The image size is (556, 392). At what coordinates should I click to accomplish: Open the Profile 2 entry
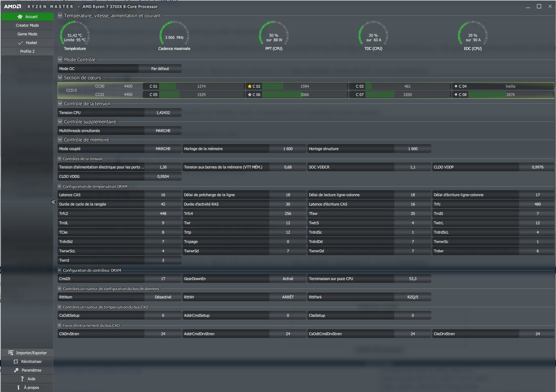pos(27,51)
